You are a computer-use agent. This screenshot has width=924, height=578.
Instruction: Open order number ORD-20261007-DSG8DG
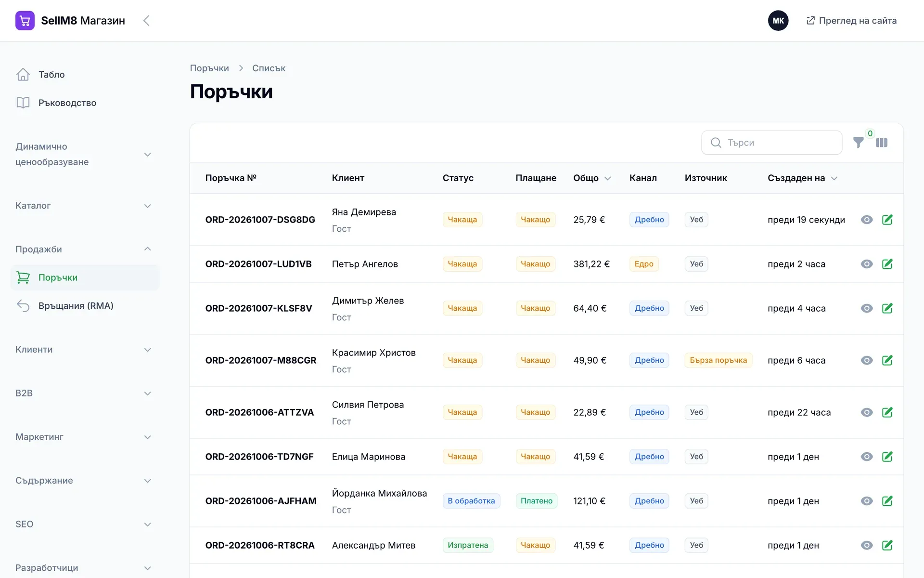click(x=260, y=220)
